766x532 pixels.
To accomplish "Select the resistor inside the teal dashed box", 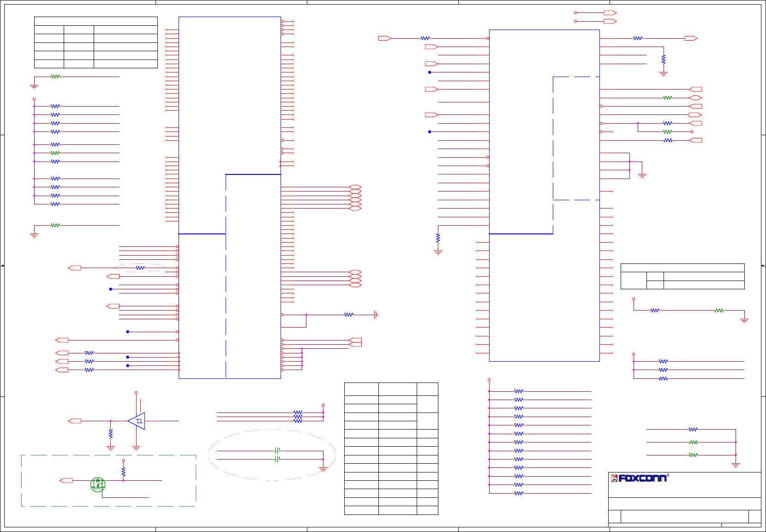I will coord(123,472).
